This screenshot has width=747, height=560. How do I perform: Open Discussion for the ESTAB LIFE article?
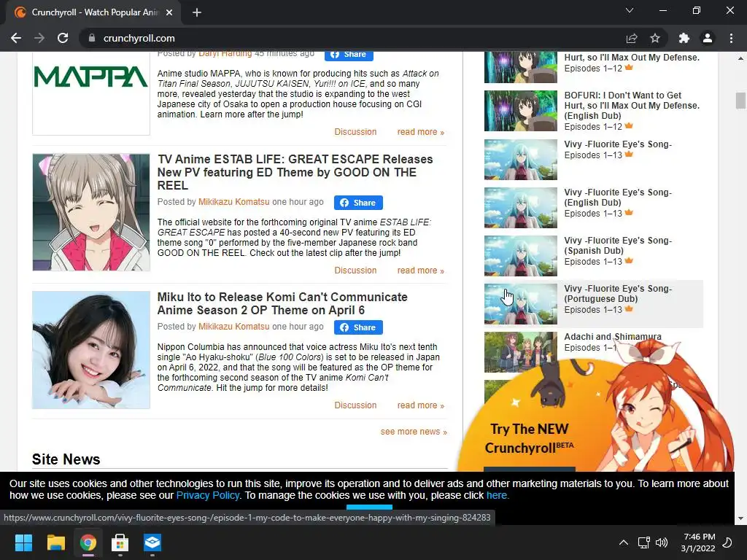355,271
